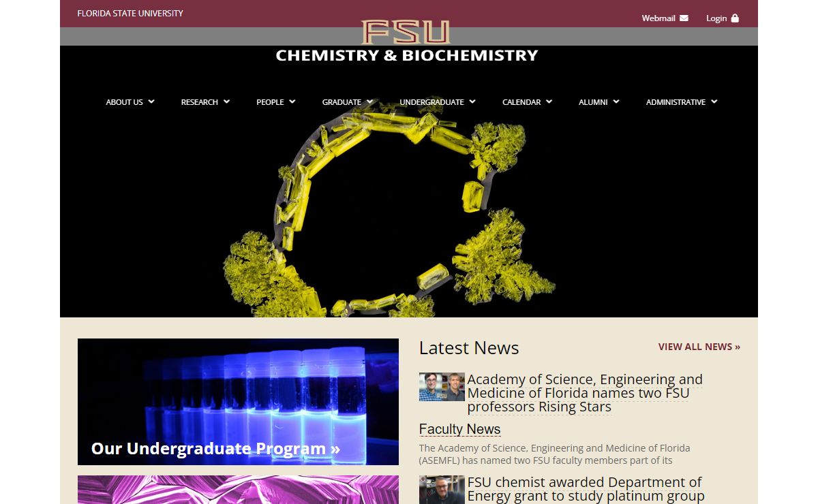Click the Login padlock icon
This screenshot has height=504, width=818.
click(x=735, y=18)
